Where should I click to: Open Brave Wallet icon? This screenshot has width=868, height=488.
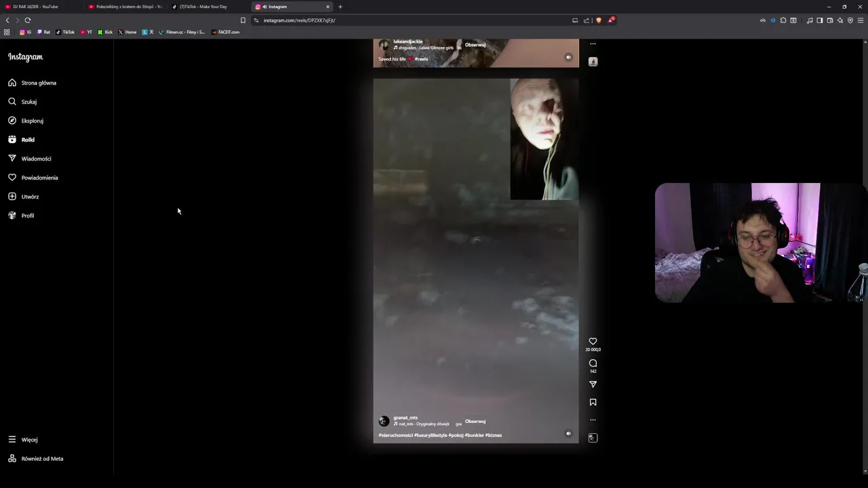pos(830,20)
